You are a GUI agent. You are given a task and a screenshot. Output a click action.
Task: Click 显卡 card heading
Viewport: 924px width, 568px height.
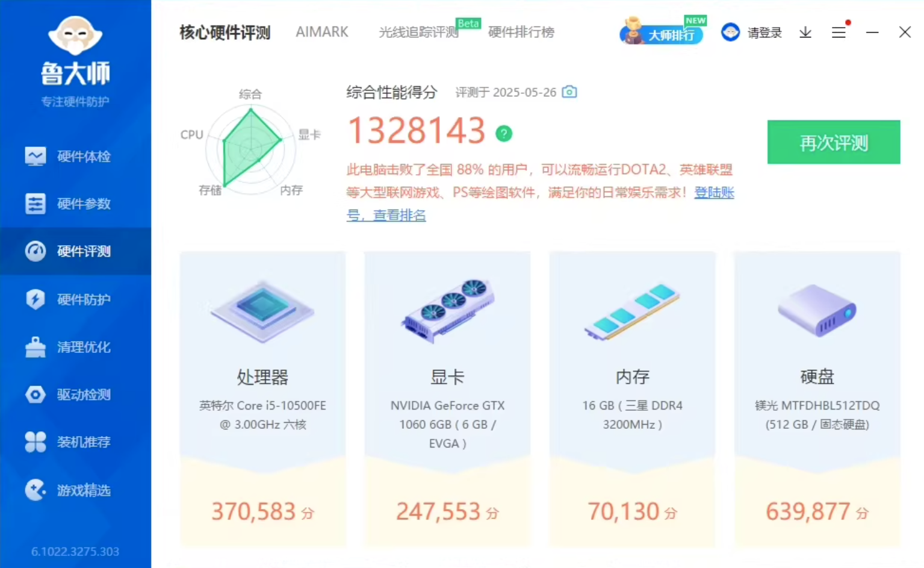[x=447, y=378]
